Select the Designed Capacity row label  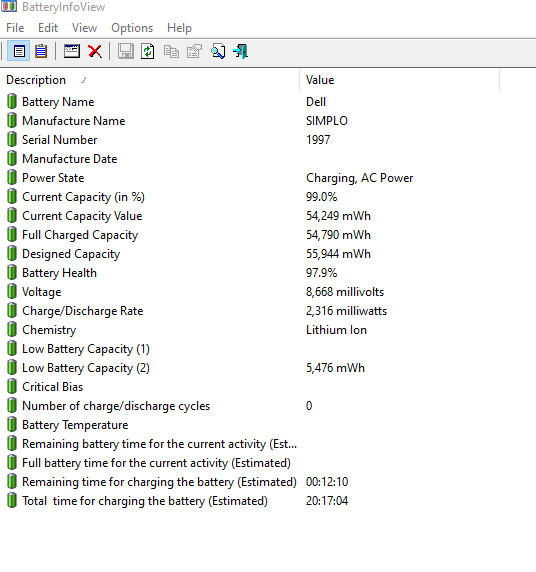coord(71,254)
